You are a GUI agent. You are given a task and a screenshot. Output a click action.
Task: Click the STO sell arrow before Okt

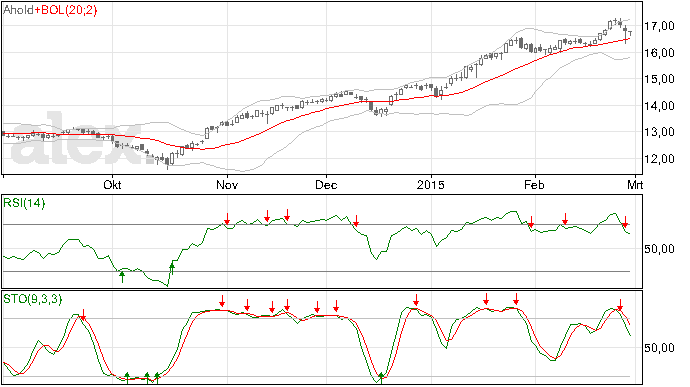pos(83,314)
